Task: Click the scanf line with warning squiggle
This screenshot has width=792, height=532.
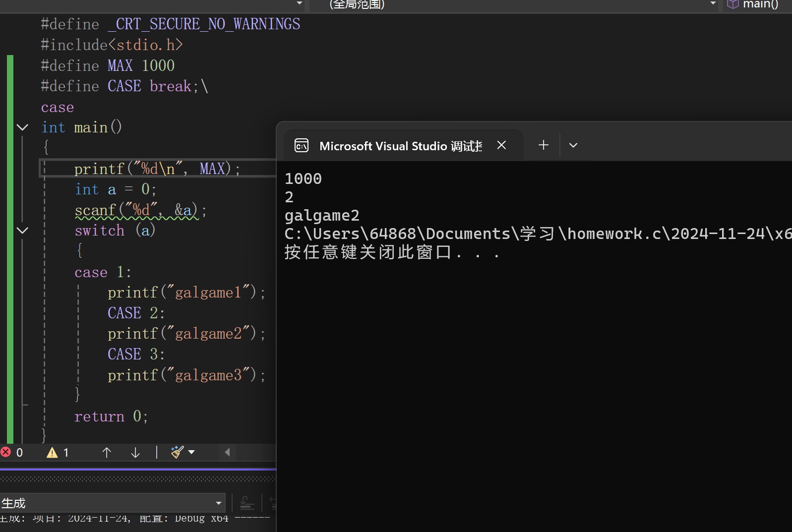Action: [141, 210]
